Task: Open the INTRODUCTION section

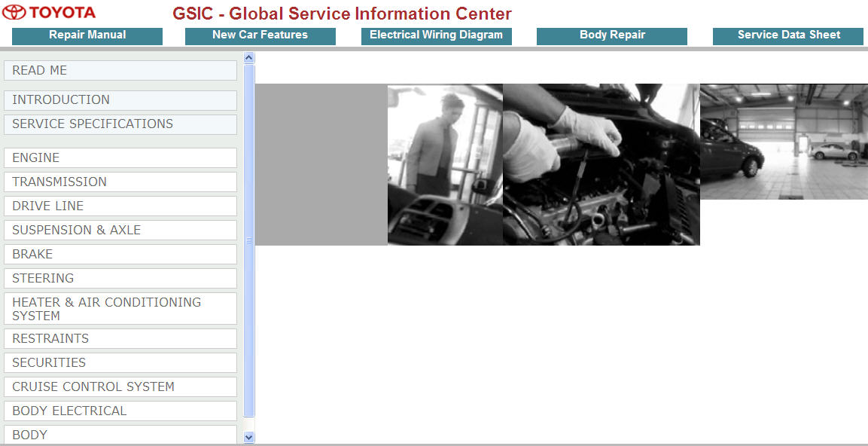Action: [x=120, y=100]
